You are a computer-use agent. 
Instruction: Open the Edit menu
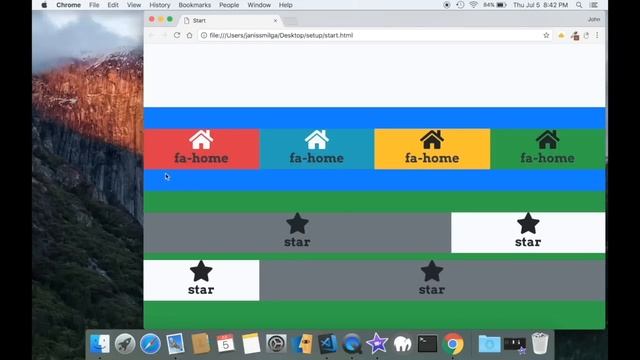pyautogui.click(x=113, y=5)
